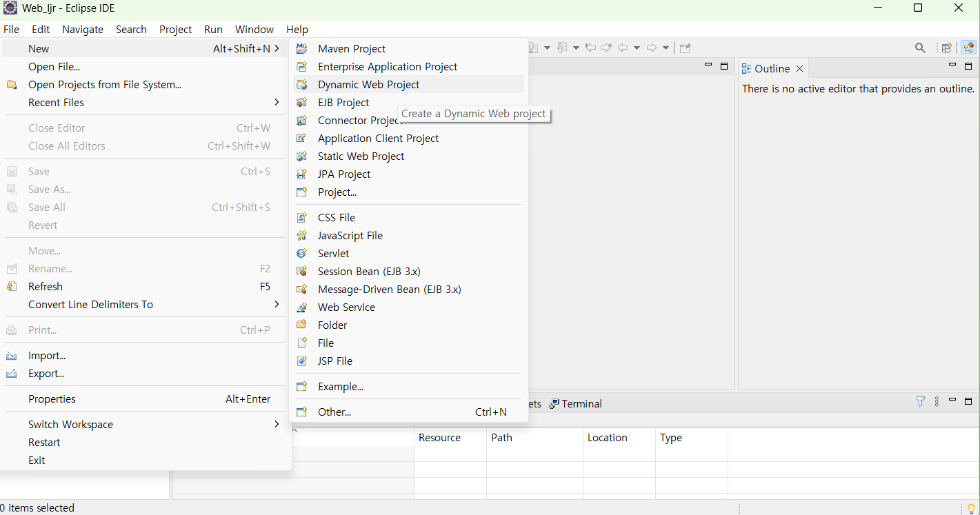Close the Outline view tab
This screenshot has width=980, height=515.
(800, 69)
